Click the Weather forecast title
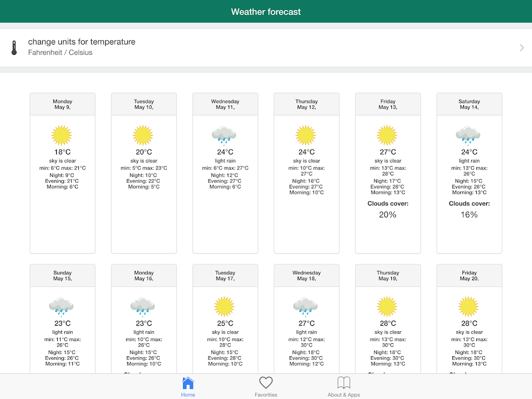Screen dimensions: 532x399 (266, 12)
